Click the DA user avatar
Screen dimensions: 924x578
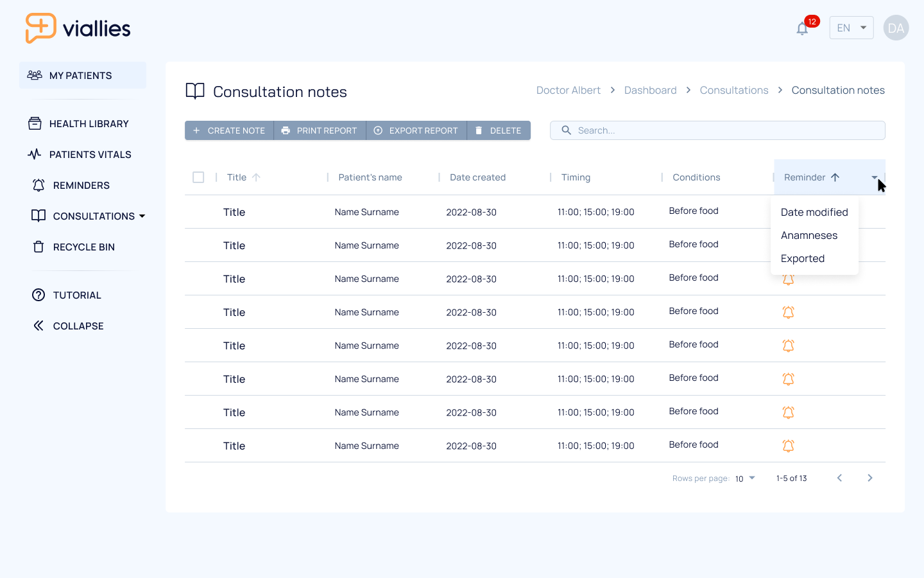(x=896, y=28)
